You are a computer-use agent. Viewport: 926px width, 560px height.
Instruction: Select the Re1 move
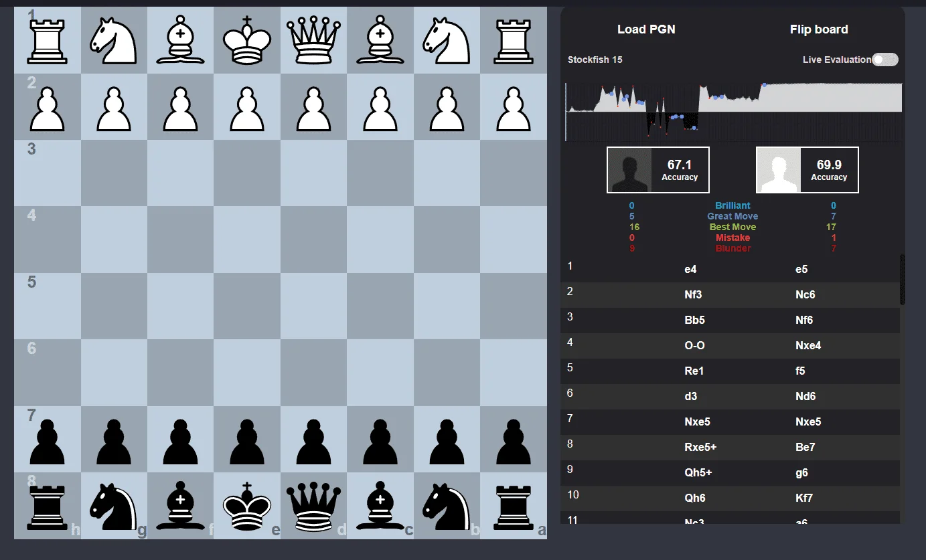coord(694,371)
